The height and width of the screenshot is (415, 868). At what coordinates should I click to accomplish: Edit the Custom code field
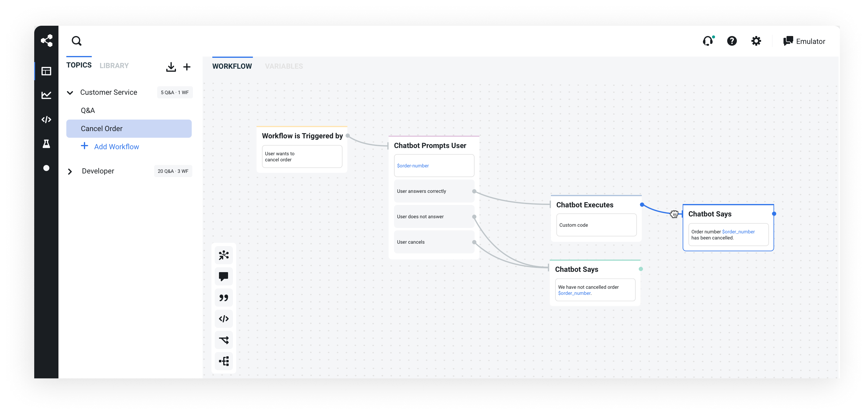tap(596, 225)
